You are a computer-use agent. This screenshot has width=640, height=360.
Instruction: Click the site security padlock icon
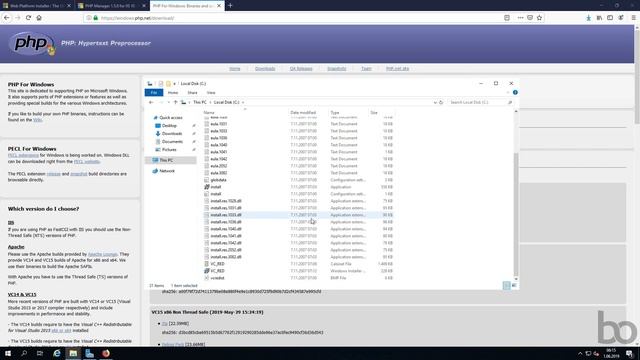[96, 18]
